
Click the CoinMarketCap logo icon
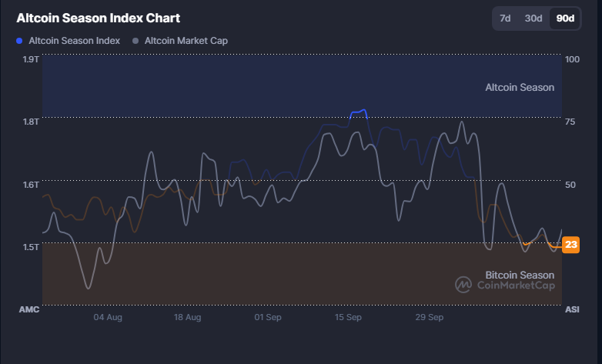coord(463,285)
